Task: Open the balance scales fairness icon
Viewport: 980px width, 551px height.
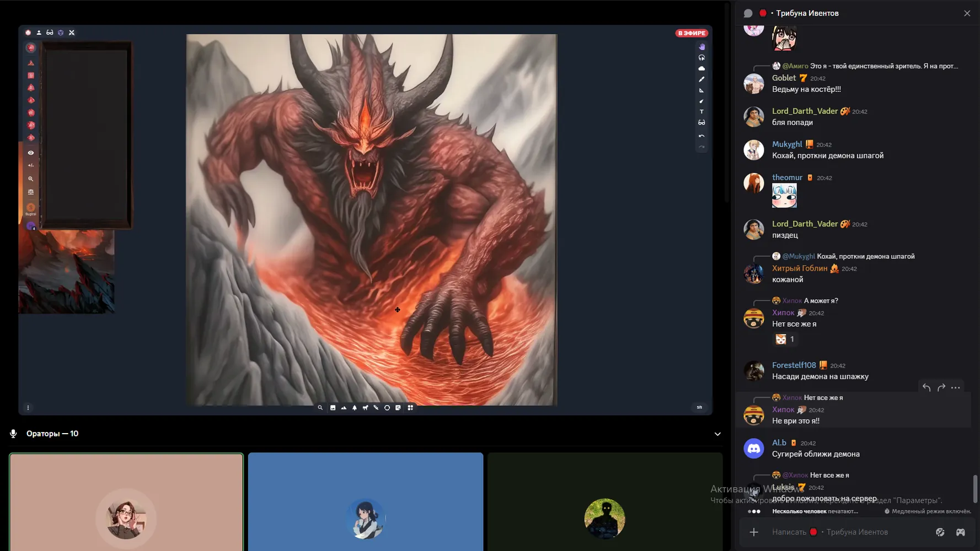Action: tap(31, 192)
